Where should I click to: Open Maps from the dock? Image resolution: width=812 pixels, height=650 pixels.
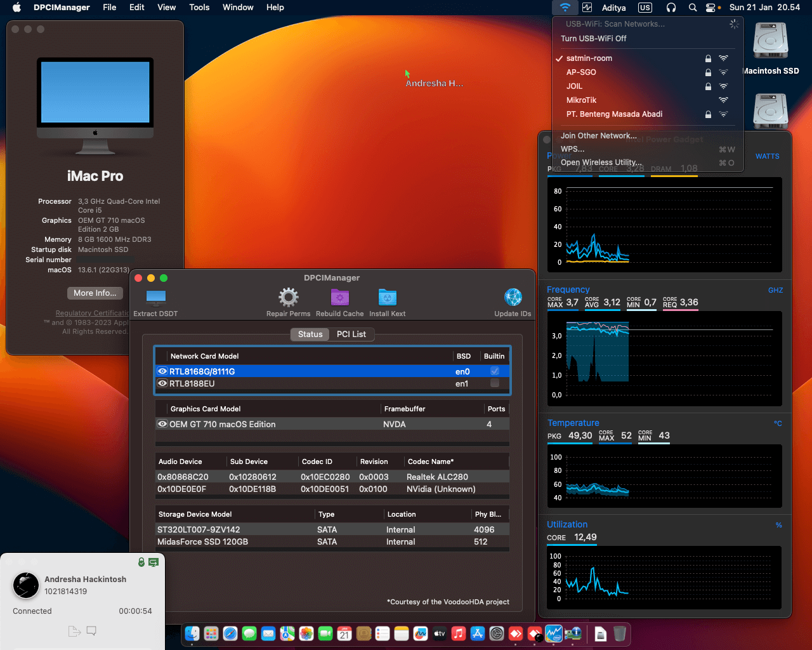pos(287,633)
